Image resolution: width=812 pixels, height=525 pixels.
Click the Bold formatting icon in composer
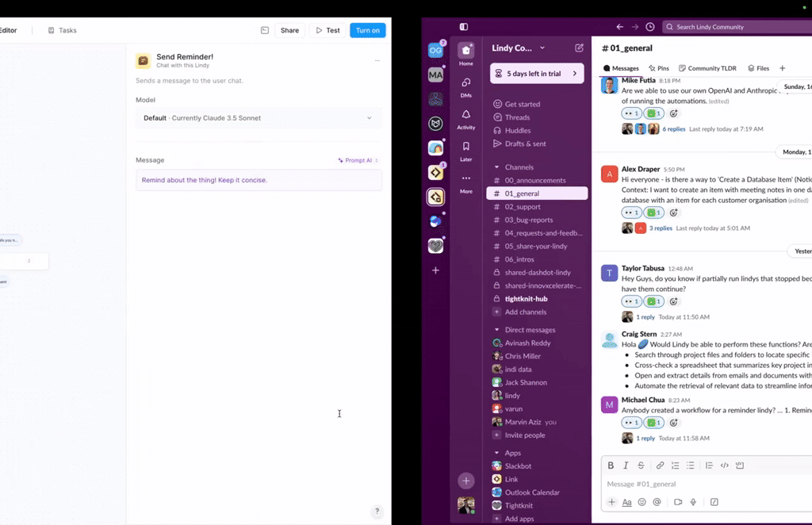(x=611, y=466)
